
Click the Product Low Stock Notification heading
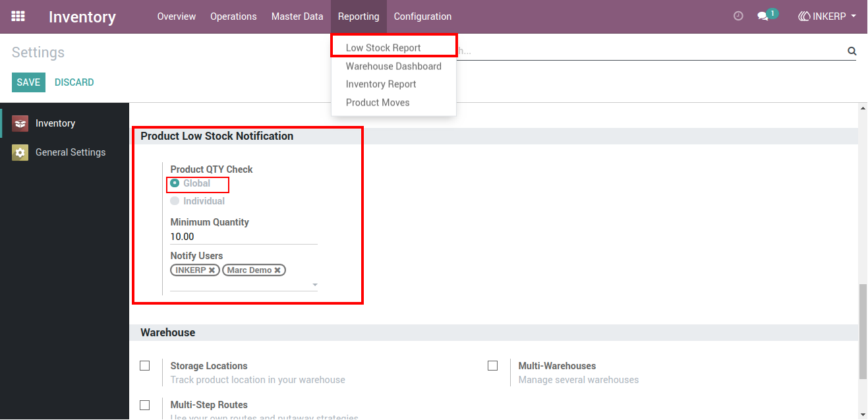tap(217, 136)
